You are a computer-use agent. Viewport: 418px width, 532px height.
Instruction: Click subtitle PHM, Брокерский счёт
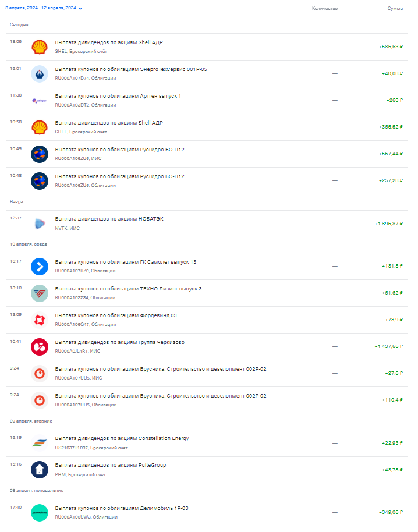tap(80, 474)
